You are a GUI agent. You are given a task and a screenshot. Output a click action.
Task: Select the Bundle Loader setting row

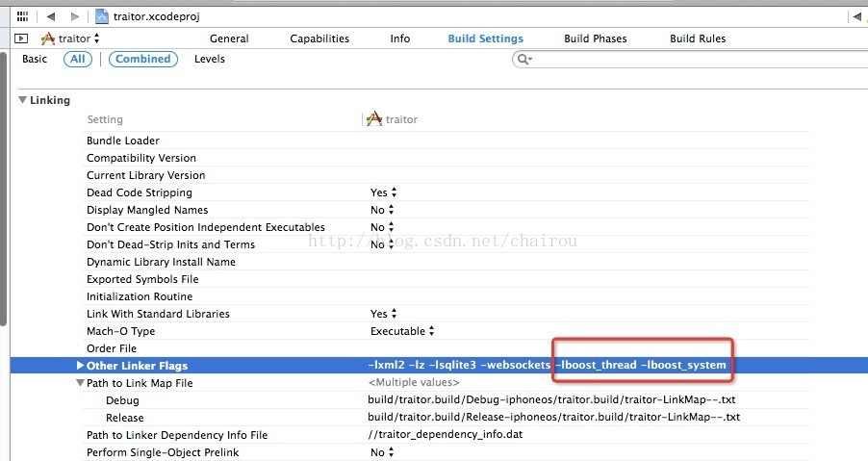(123, 141)
